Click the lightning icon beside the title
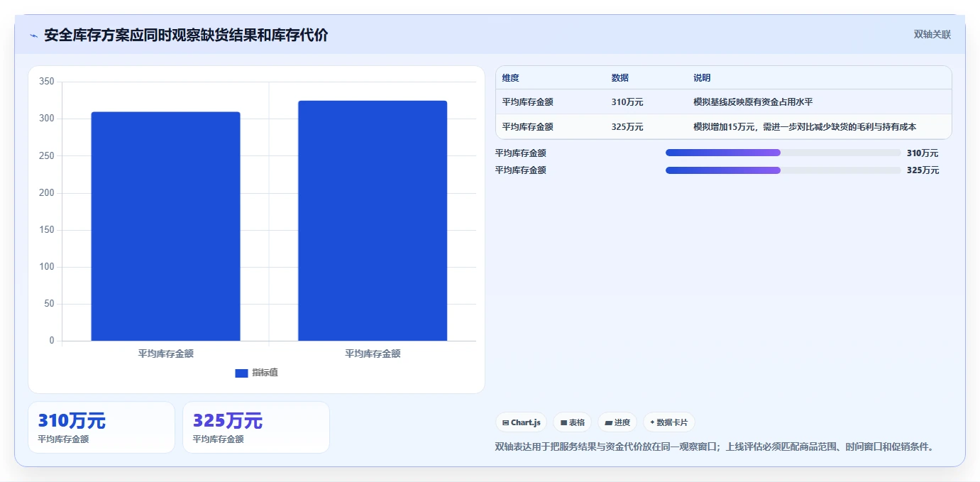The image size is (980, 482). [x=33, y=35]
